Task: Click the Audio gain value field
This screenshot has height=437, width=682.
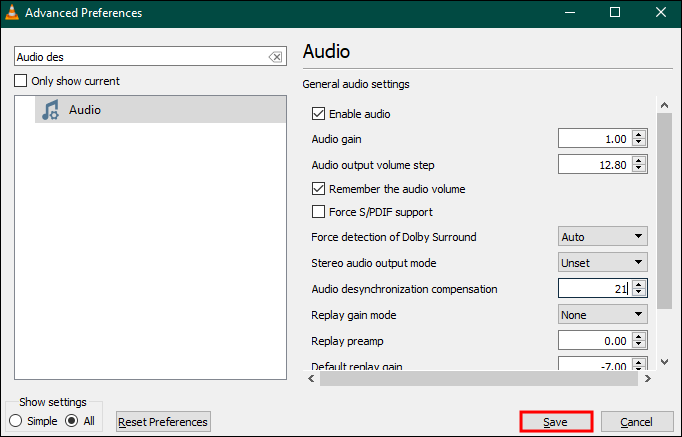Action: (594, 139)
